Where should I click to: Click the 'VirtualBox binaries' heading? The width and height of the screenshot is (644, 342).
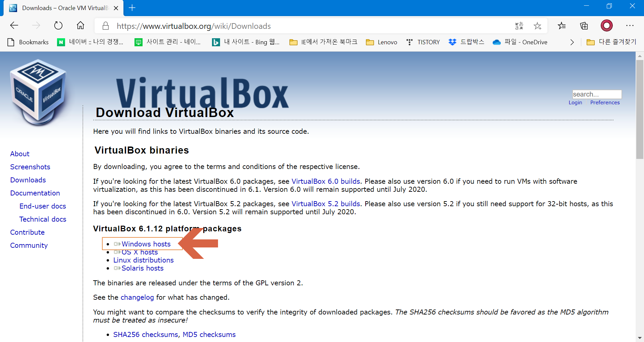142,150
